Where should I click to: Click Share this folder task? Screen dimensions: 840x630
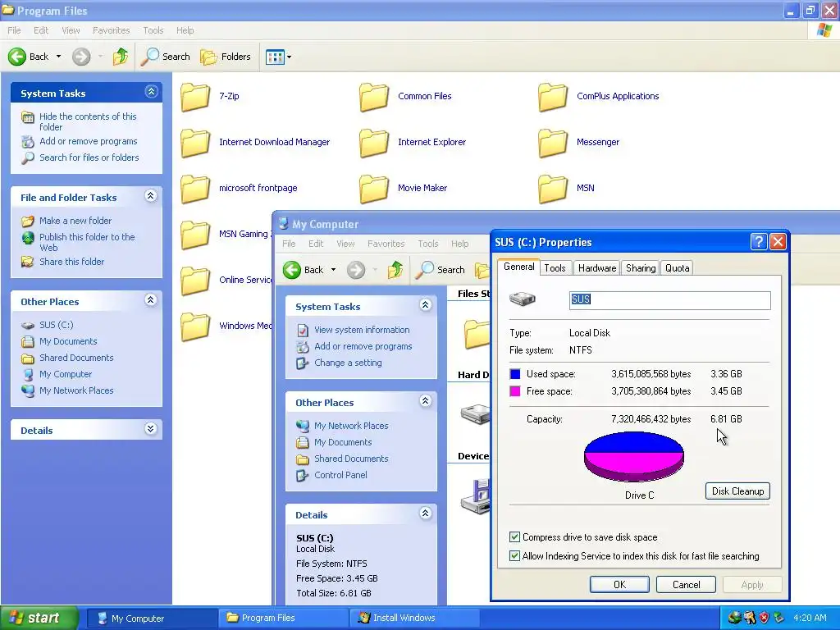pyautogui.click(x=72, y=262)
